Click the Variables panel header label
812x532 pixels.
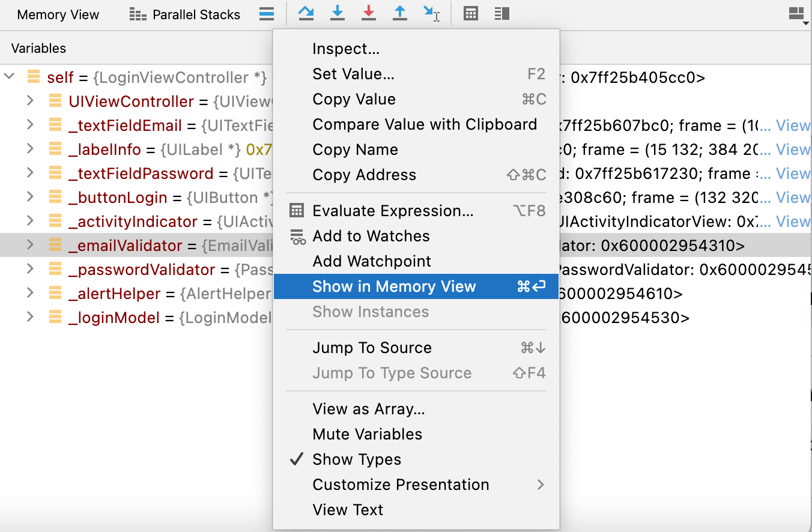pyautogui.click(x=38, y=48)
